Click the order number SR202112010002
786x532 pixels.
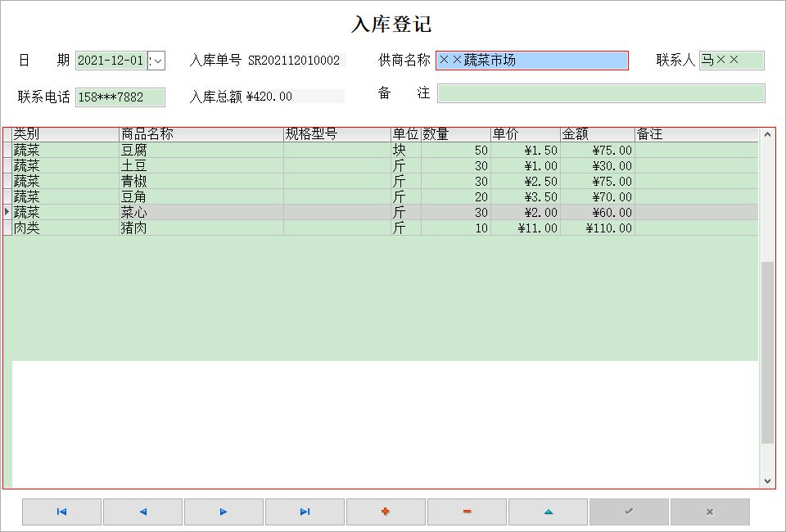[x=294, y=61]
